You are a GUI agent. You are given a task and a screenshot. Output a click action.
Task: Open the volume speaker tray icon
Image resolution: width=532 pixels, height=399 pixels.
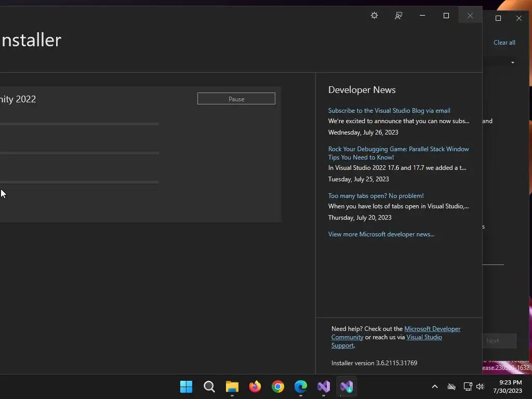480,387
